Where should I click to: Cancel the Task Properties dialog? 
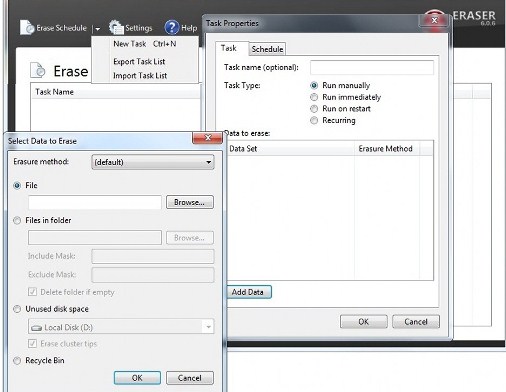tap(416, 322)
